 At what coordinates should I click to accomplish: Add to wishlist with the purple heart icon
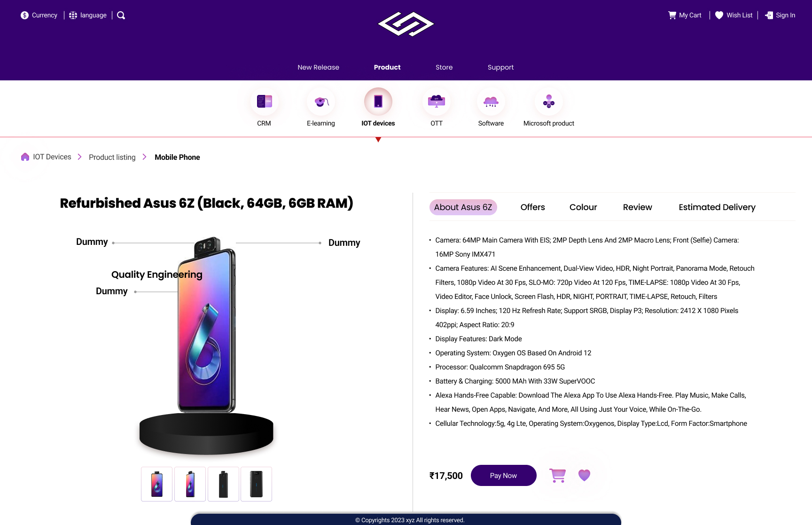click(584, 475)
